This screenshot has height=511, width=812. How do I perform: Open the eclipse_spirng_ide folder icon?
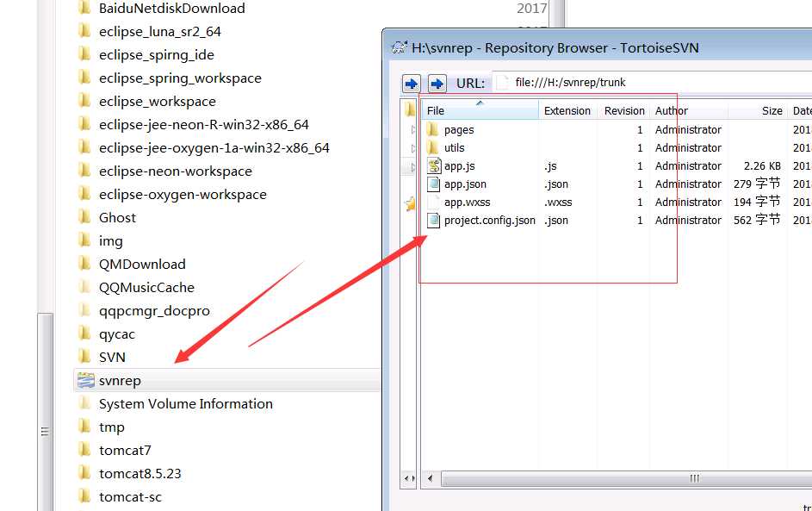85,54
